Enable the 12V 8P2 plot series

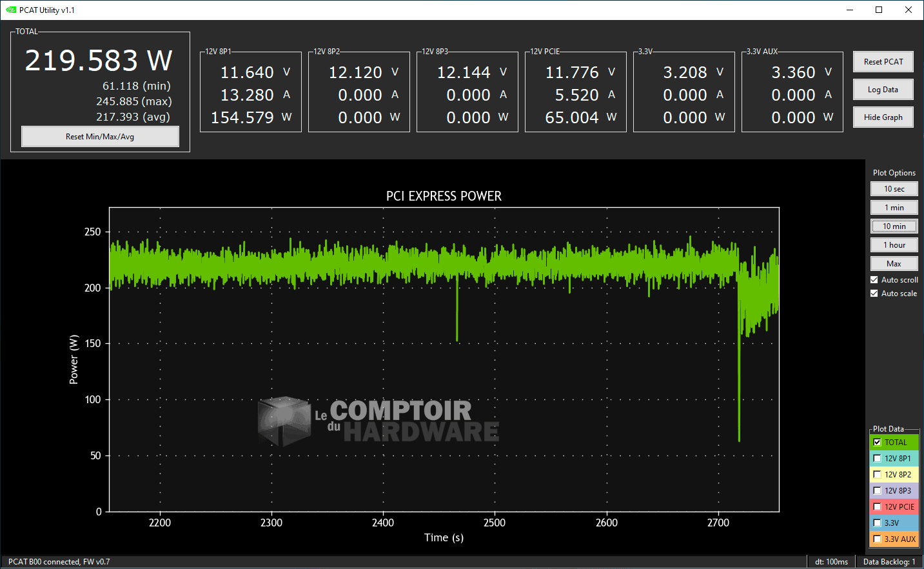coord(877,475)
